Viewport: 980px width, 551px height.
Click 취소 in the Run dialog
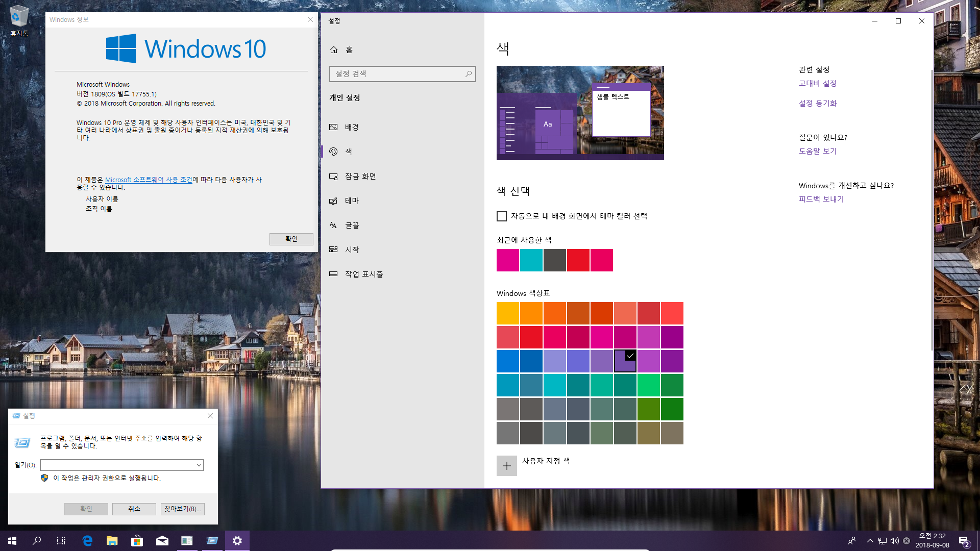tap(134, 509)
